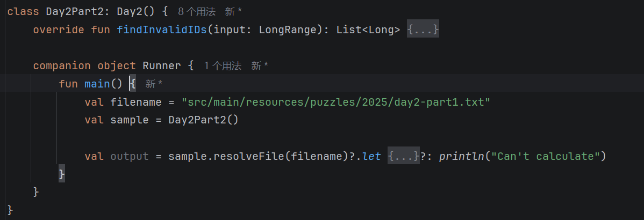The width and height of the screenshot is (644, 220).
Task: Expand the folded findInvalidIDs function body
Action: tap(423, 30)
